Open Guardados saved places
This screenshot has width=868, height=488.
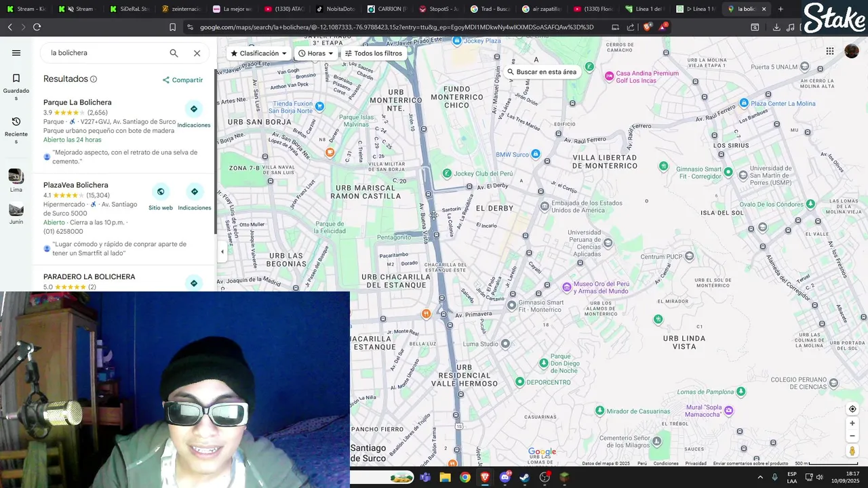coord(16,87)
